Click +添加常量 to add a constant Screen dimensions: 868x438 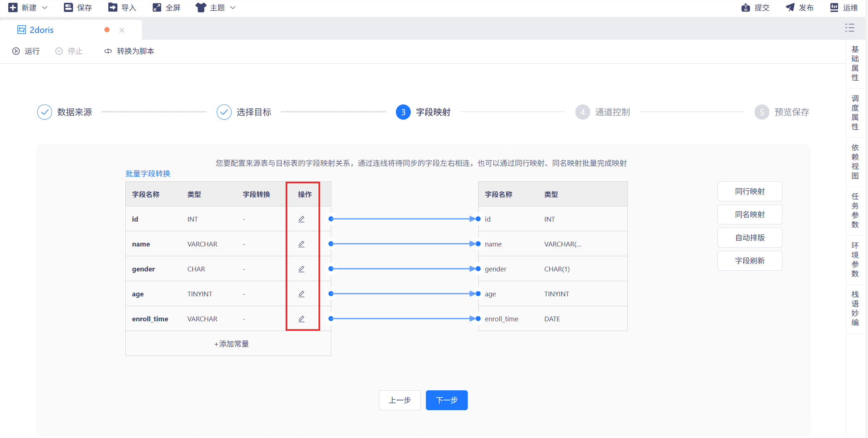[232, 344]
